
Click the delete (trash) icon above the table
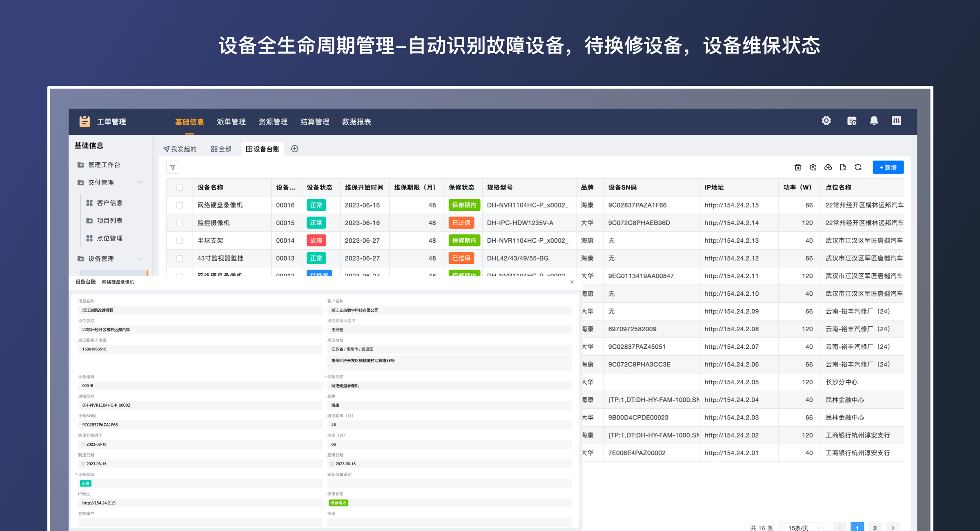tap(797, 167)
